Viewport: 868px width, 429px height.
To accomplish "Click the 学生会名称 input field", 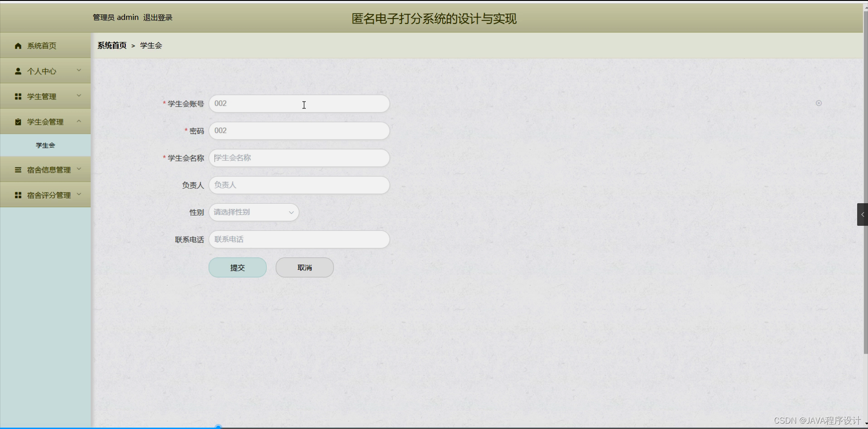I will click(299, 158).
